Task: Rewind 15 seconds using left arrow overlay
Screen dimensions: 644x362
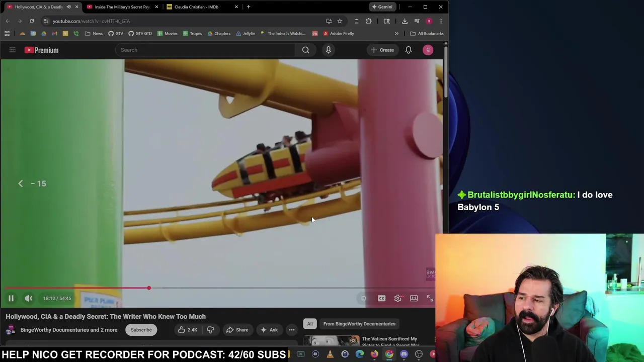Action: (21, 184)
